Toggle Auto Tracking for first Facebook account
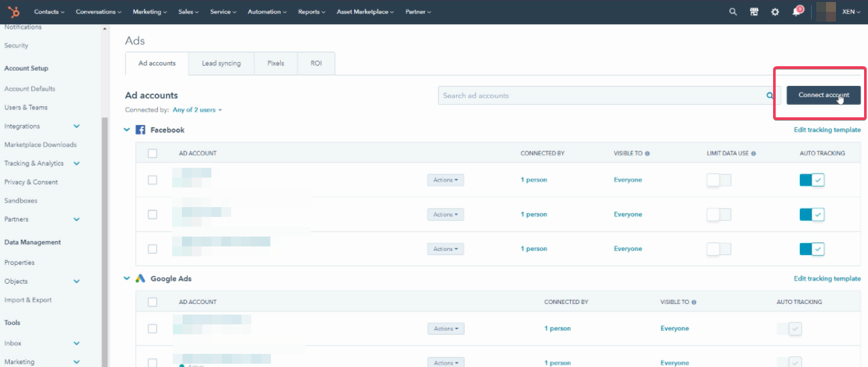Image resolution: width=868 pixels, height=367 pixels. pyautogui.click(x=812, y=180)
